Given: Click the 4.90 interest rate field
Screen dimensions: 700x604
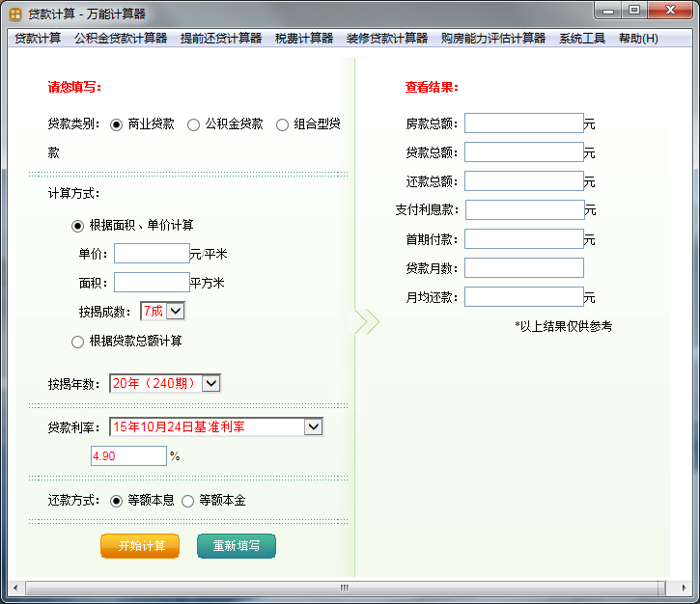Looking at the screenshot, I should pyautogui.click(x=128, y=456).
